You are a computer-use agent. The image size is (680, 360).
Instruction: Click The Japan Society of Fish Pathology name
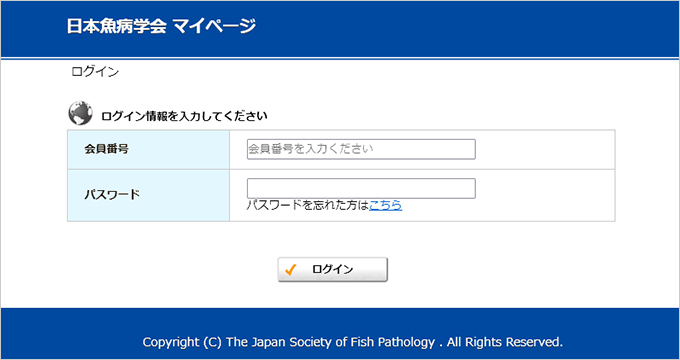pyautogui.click(x=330, y=342)
